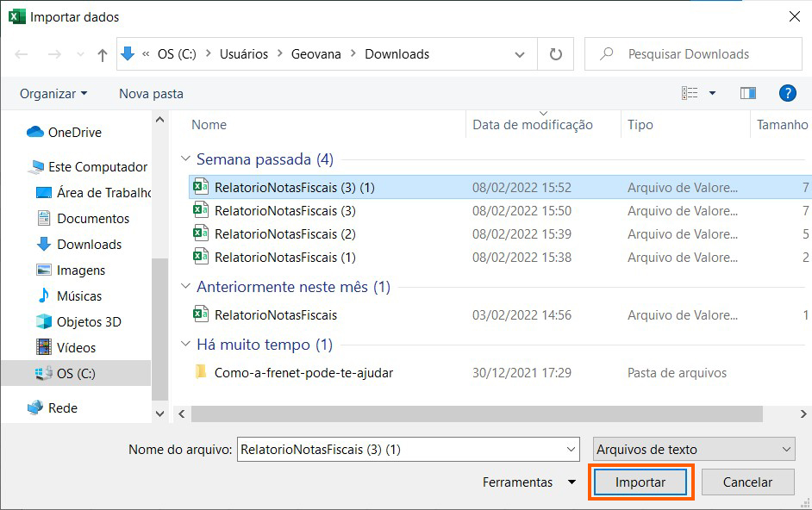Click the refresh folder icon
The width and height of the screenshot is (812, 510).
[x=556, y=54]
